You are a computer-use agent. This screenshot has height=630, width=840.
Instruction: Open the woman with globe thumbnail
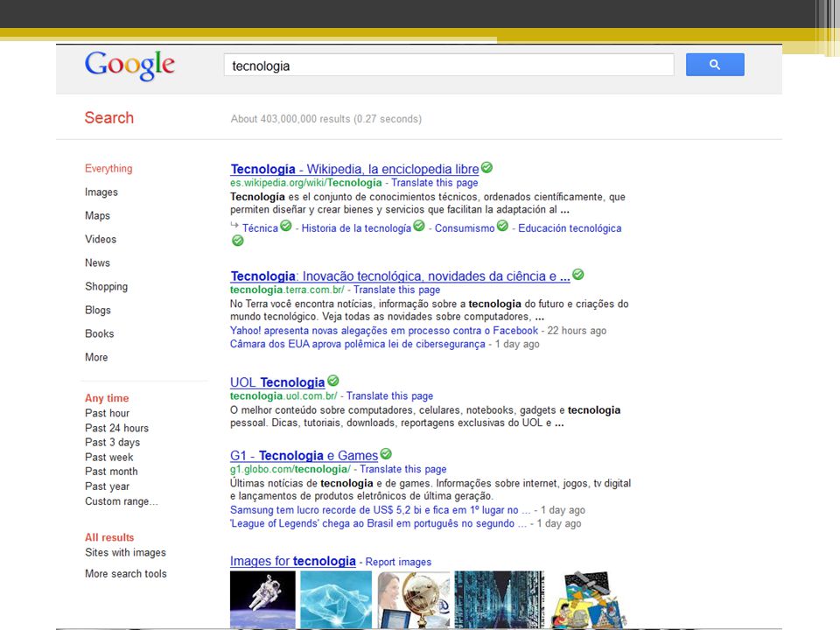click(x=414, y=599)
